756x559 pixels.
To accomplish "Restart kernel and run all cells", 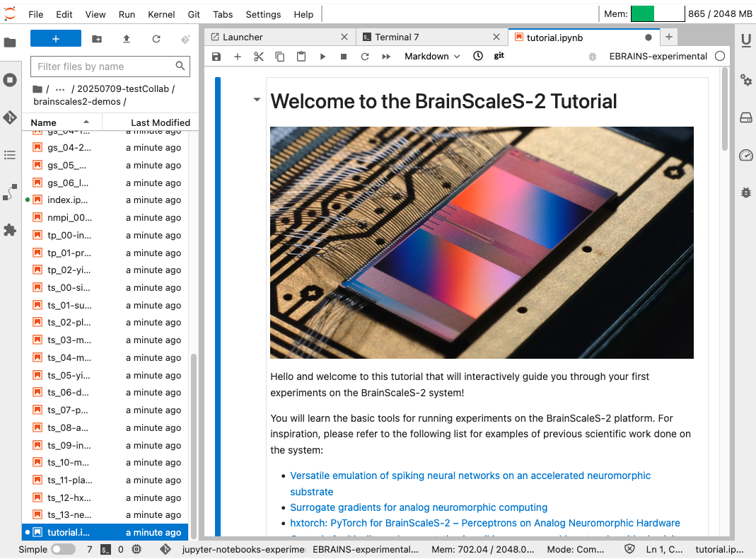I will click(386, 57).
